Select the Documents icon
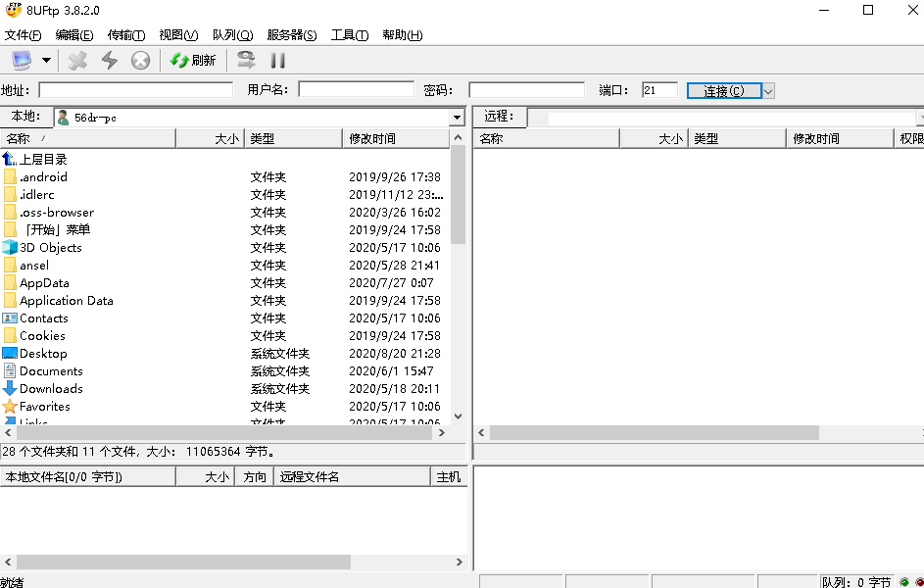The image size is (924, 588). (10, 371)
